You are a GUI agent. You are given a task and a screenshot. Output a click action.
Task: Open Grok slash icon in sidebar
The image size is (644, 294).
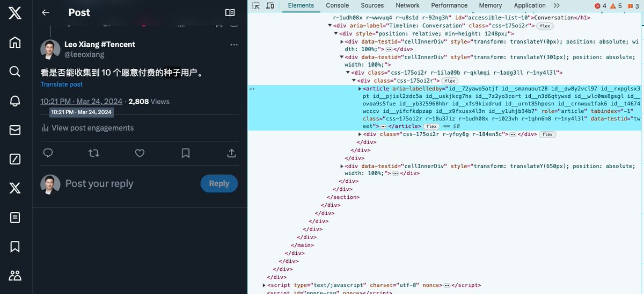[x=15, y=159]
